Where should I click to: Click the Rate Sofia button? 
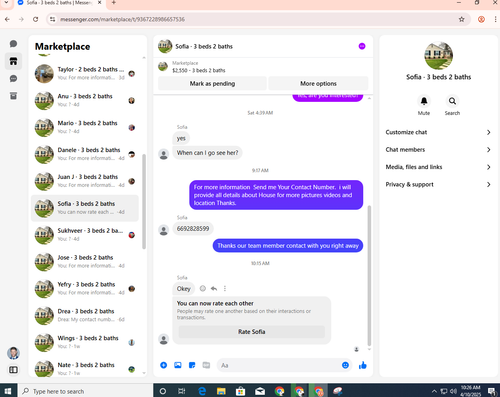point(252,332)
